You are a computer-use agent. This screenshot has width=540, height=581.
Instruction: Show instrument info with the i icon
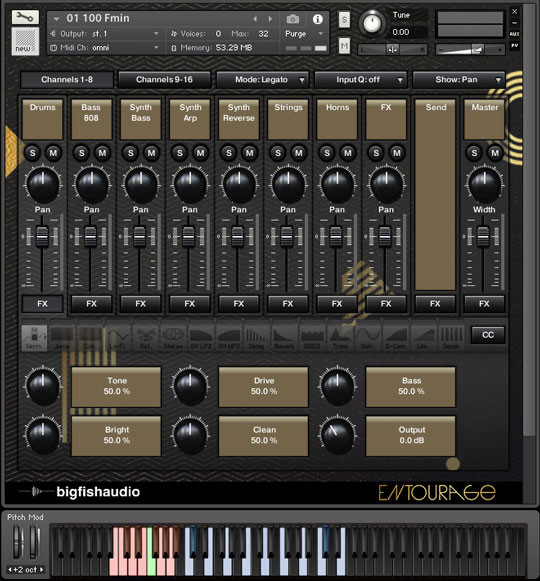point(318,19)
